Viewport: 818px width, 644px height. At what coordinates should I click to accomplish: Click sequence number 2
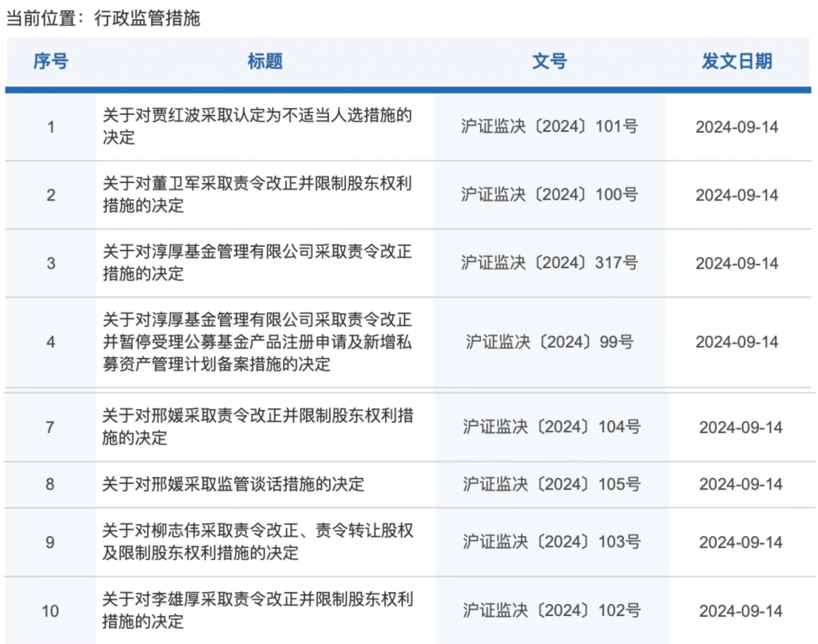pos(50,195)
